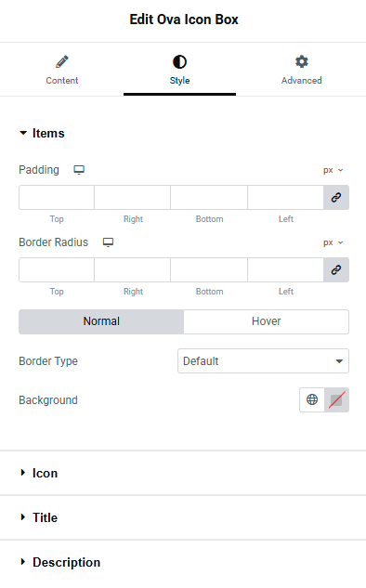Viewport: 366px width, 588px height.
Task: Toggle Padding linked values chain icon
Action: [x=336, y=197]
